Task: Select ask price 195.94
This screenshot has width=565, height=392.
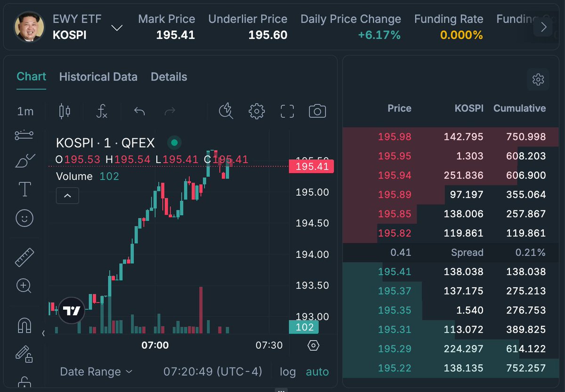Action: (395, 176)
